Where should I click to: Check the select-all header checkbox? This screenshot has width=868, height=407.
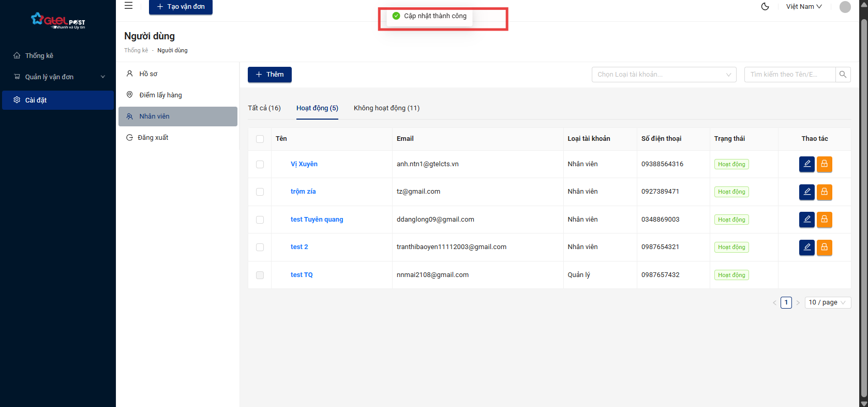(x=260, y=139)
